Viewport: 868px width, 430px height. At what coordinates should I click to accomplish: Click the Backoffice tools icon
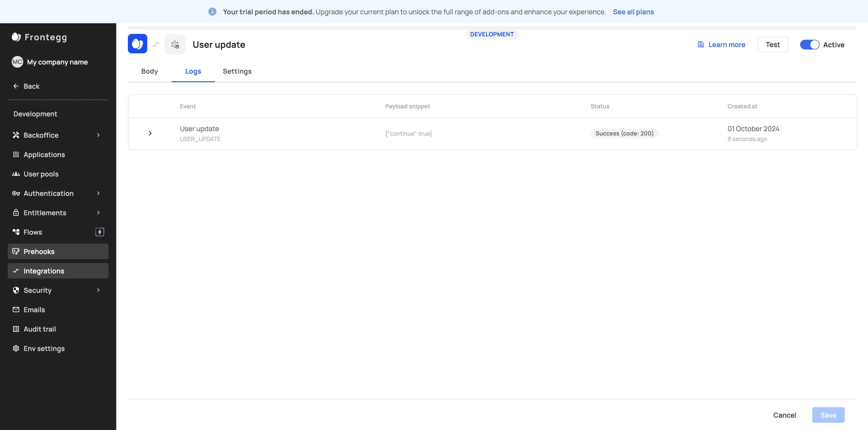click(x=16, y=135)
